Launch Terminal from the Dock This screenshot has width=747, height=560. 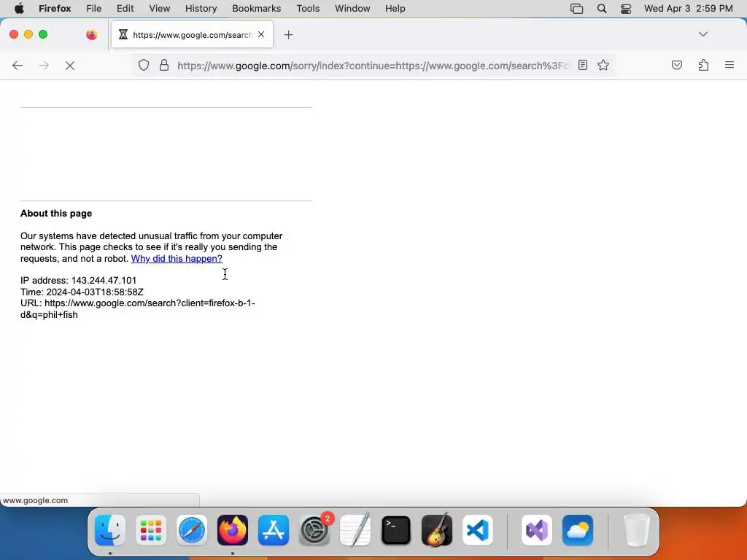tap(396, 530)
